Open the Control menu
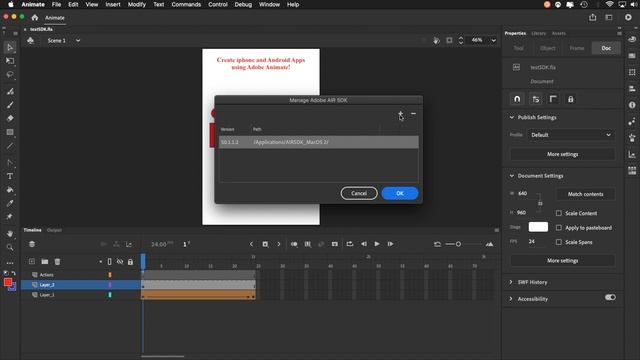Screen dimensions: 640x360 click(x=218, y=4)
